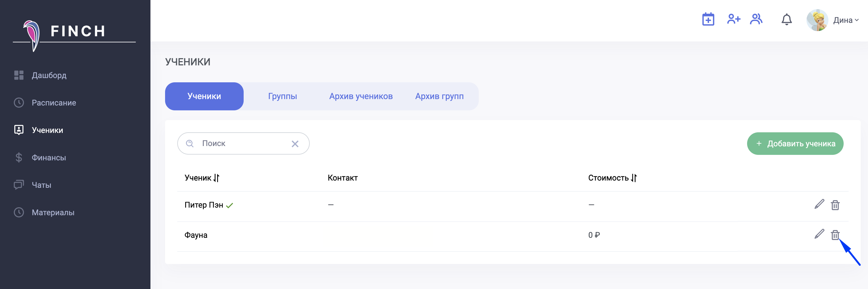
Task: Sort table by Стоимость column
Action: tap(633, 178)
